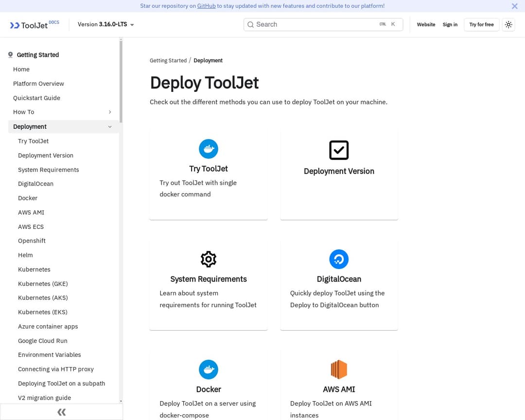Click Getting Started in the breadcrumb

click(x=168, y=60)
